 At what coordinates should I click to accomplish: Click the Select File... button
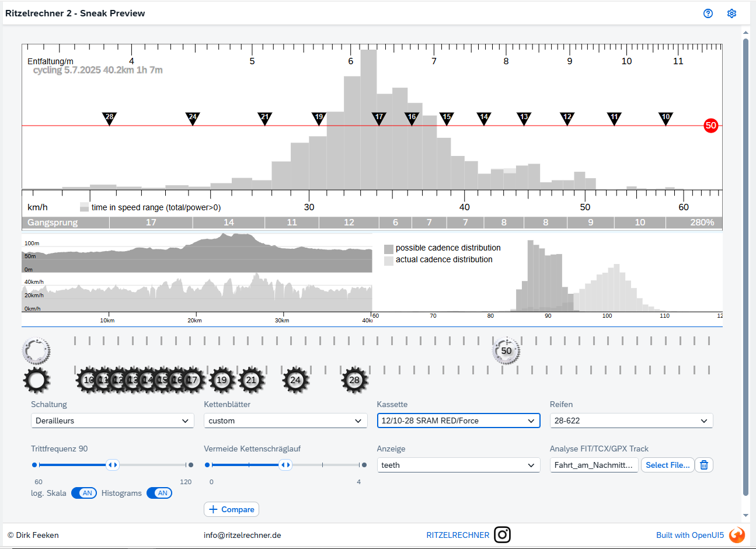(x=667, y=465)
